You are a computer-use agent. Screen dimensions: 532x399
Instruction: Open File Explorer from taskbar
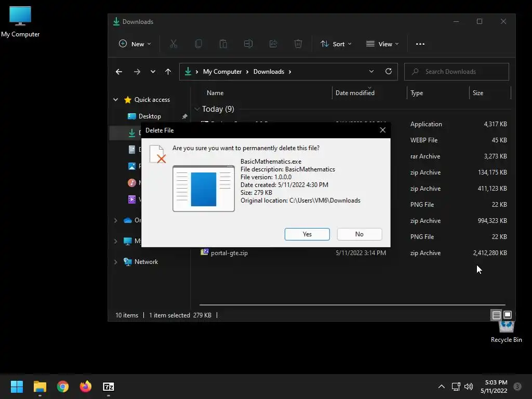[39, 387]
